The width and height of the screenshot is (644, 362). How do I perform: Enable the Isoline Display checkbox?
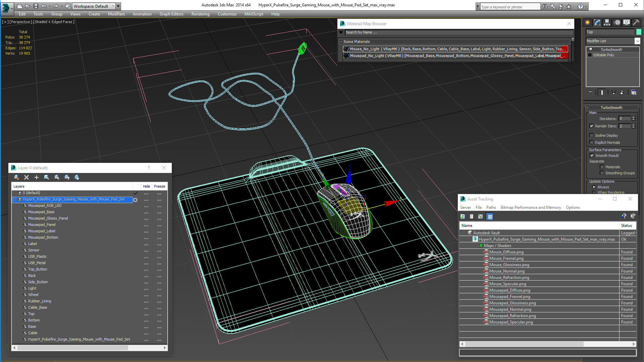tap(592, 135)
